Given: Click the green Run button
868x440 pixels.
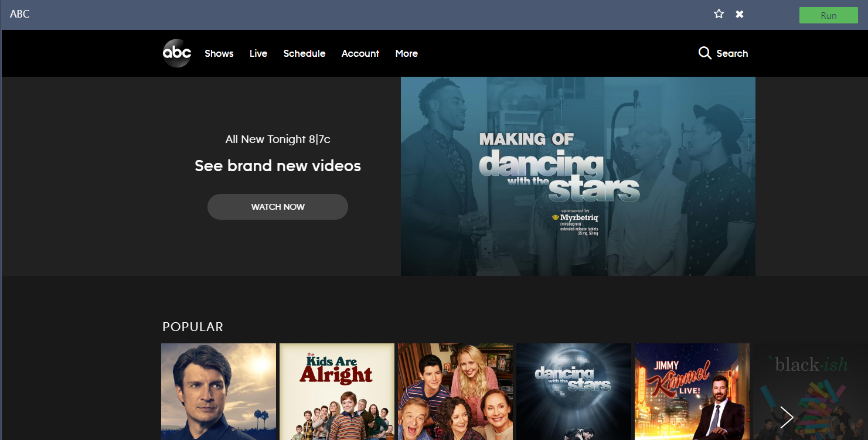Looking at the screenshot, I should pos(828,15).
